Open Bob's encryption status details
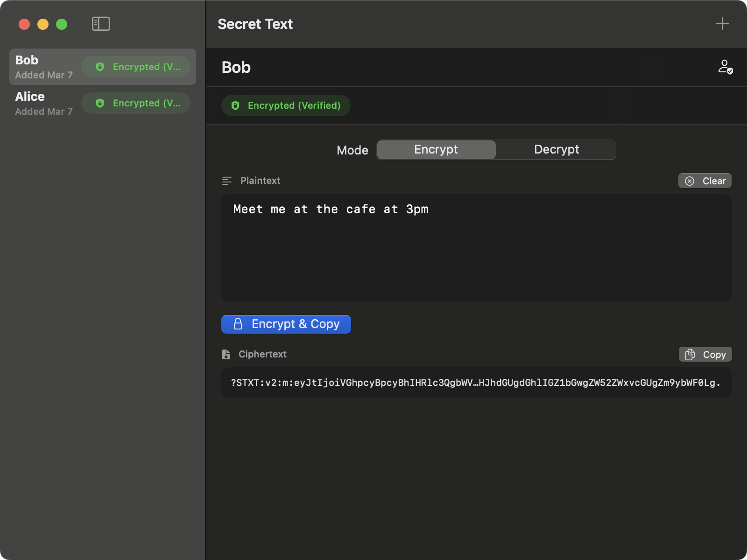This screenshot has height=560, width=747. (136, 66)
